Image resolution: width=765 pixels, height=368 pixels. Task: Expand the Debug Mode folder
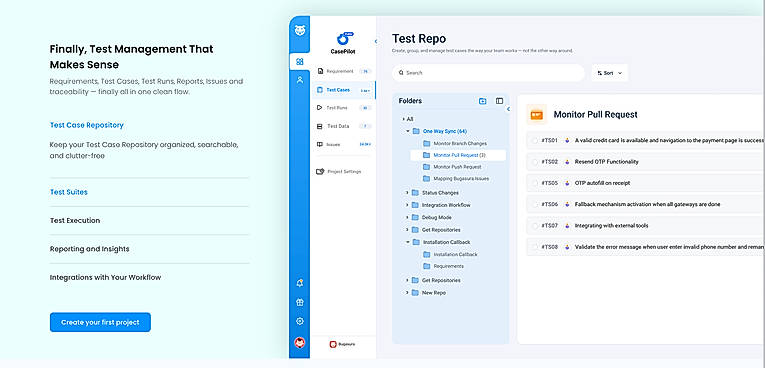pyautogui.click(x=407, y=217)
